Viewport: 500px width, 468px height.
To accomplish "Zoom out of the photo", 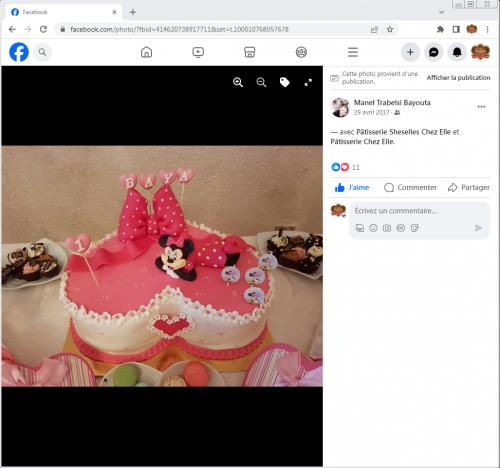I will 261,82.
